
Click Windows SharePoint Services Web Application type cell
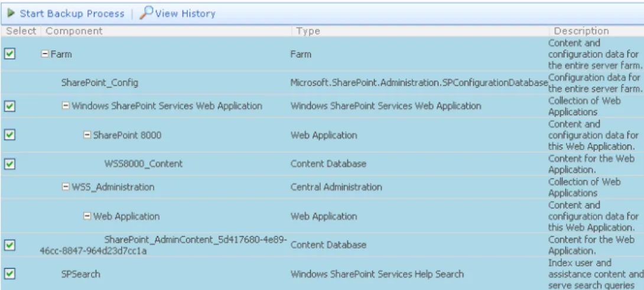click(x=386, y=106)
